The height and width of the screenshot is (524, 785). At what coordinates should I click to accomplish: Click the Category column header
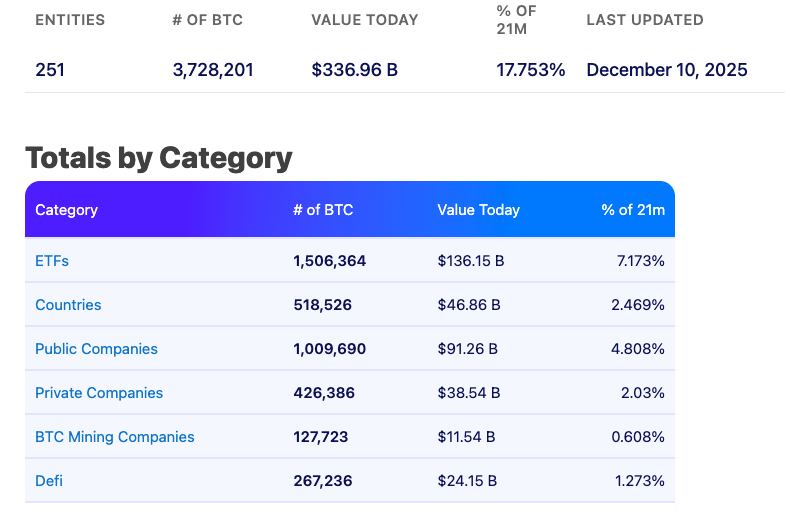[66, 210]
